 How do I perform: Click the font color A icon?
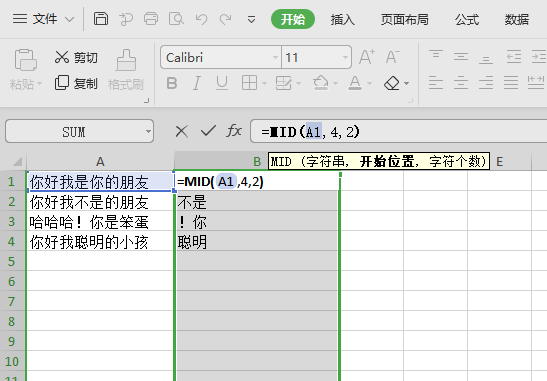(355, 83)
